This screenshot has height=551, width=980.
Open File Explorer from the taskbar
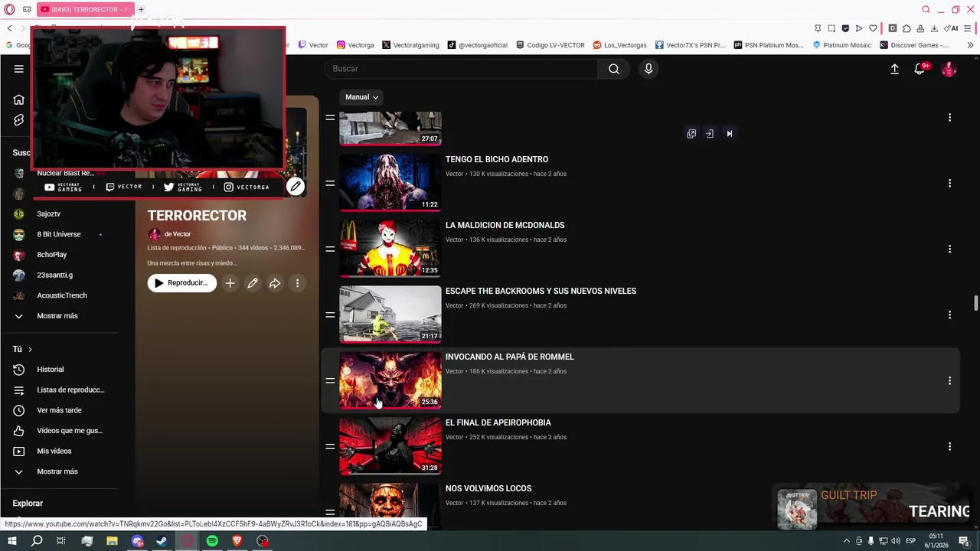(x=112, y=541)
